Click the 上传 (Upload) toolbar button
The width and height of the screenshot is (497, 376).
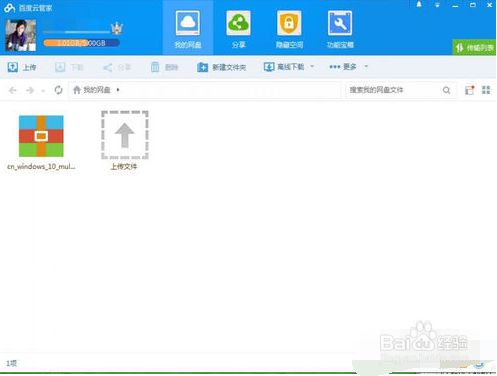pyautogui.click(x=22, y=67)
